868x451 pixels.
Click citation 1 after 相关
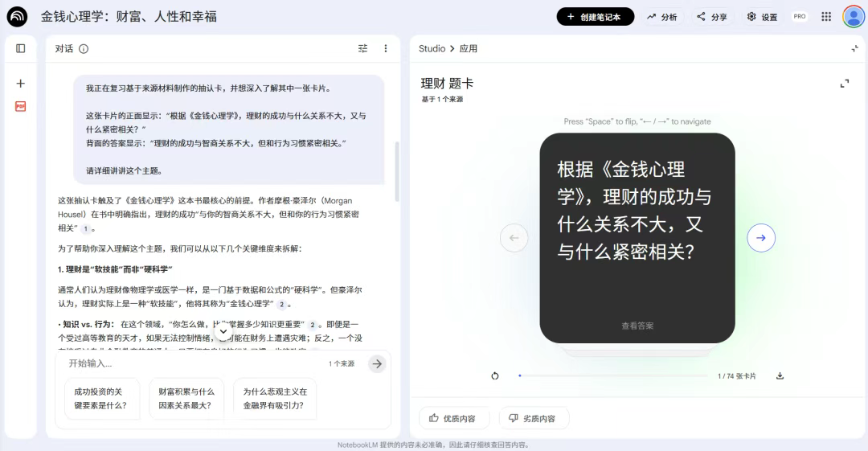[86, 228]
